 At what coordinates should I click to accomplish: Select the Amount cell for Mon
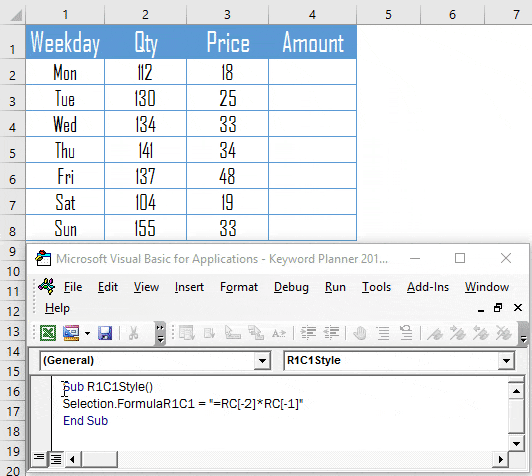coord(312,72)
